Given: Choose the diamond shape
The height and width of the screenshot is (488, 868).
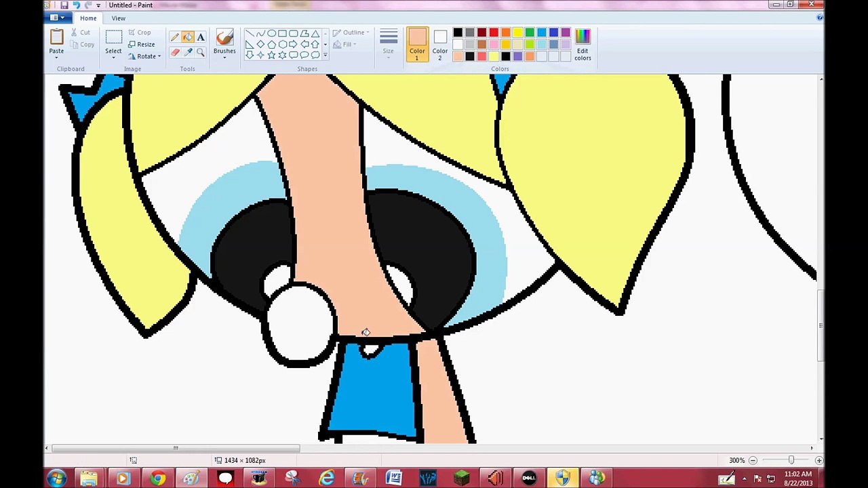Looking at the screenshot, I should [260, 45].
